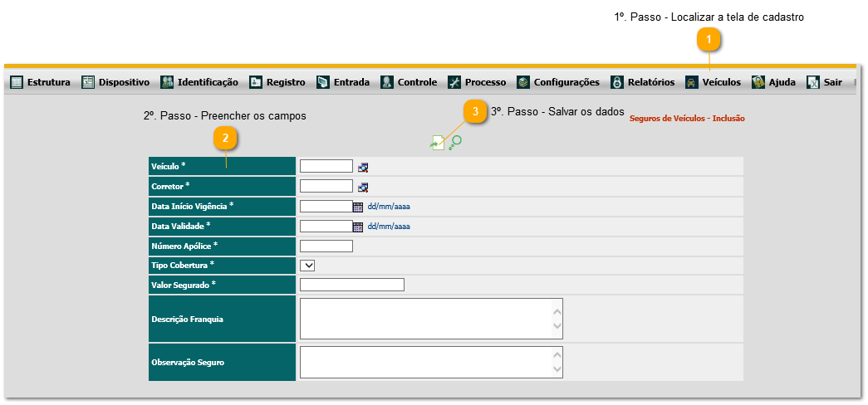
Task: Click the Registro menu icon
Action: (256, 82)
